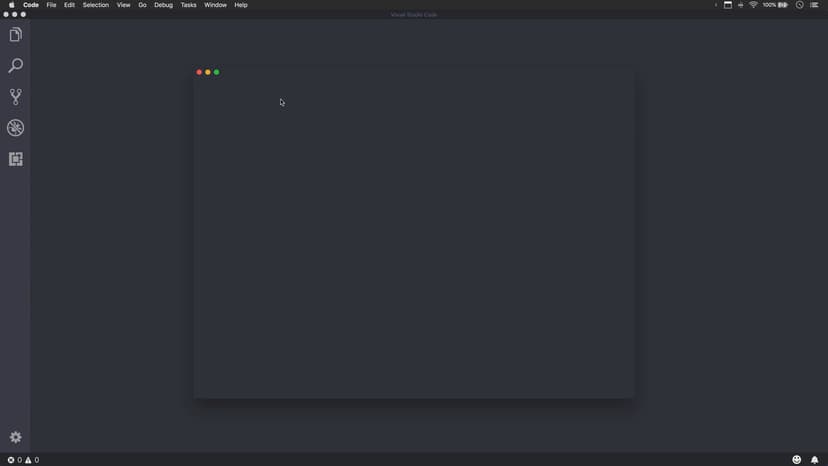Open the Edit menu
Image resolution: width=828 pixels, height=466 pixels.
pos(69,5)
